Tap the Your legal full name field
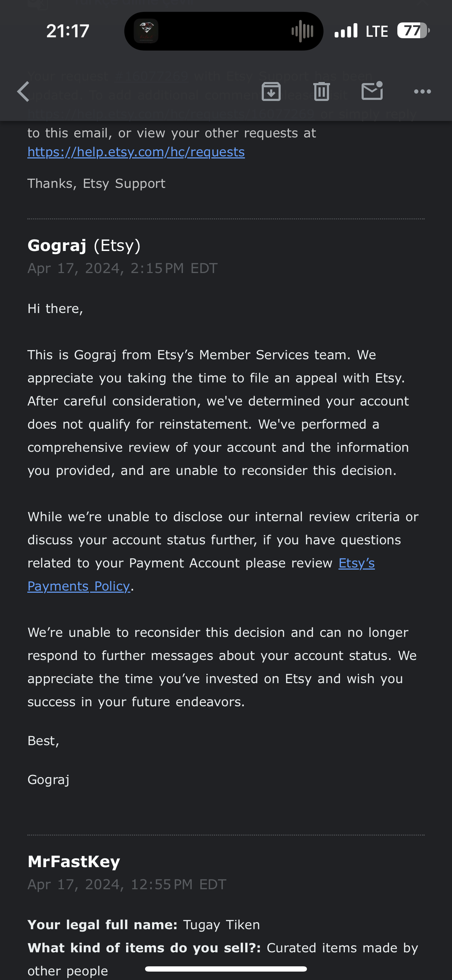Viewport: 452px width, 980px height. (144, 925)
